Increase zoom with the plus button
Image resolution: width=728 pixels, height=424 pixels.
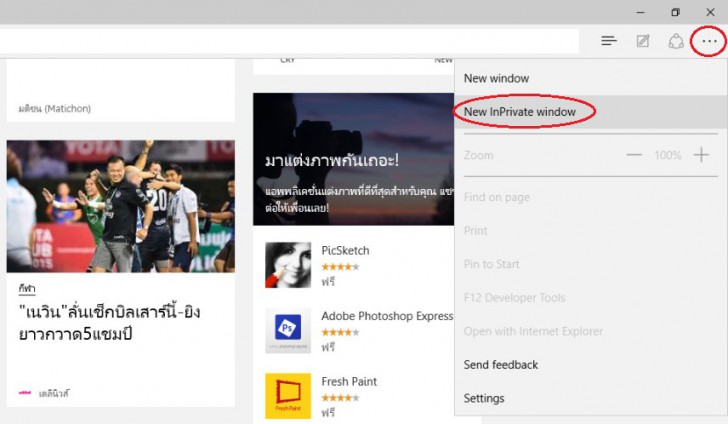(x=701, y=155)
